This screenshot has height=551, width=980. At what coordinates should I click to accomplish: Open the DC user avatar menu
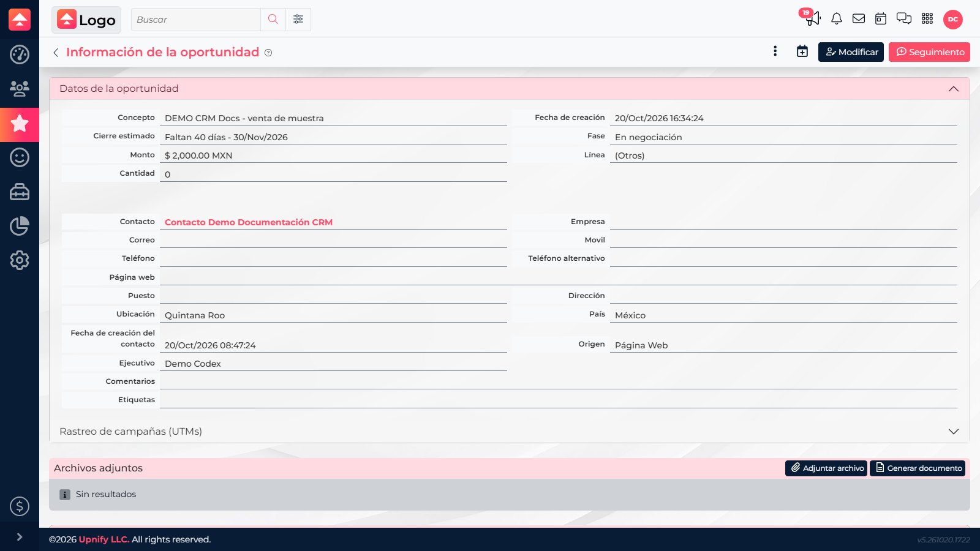click(953, 20)
